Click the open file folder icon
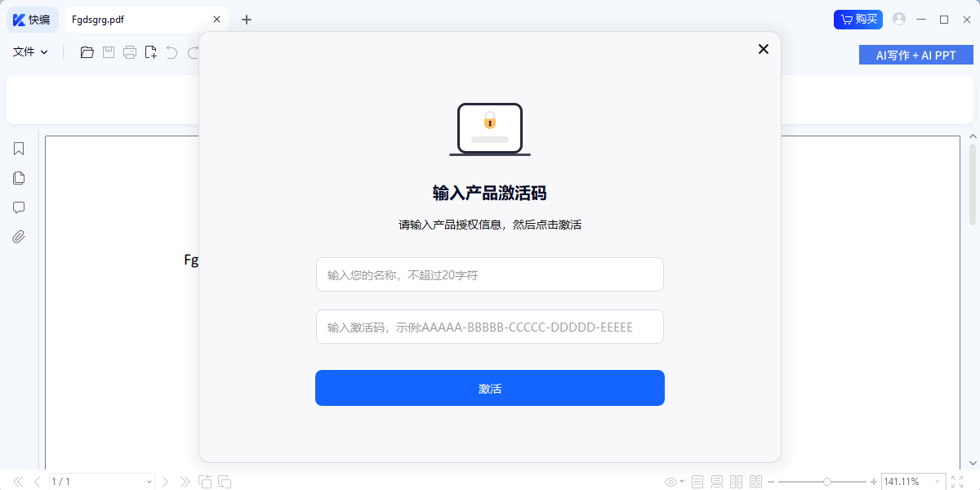The height and width of the screenshot is (490, 980). click(87, 51)
